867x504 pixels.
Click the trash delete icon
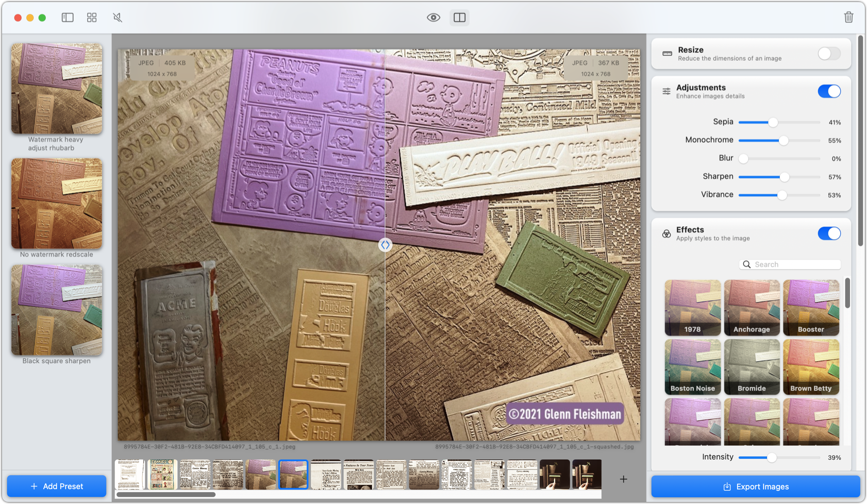[848, 17]
